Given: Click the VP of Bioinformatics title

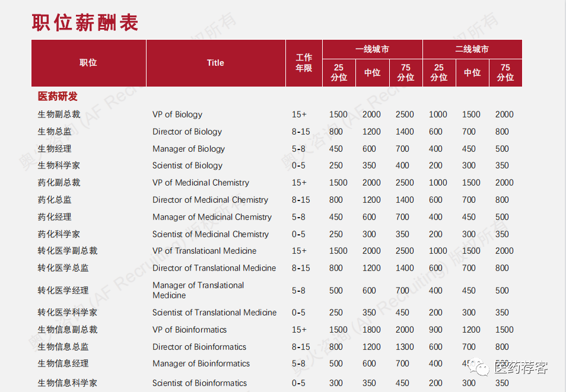Looking at the screenshot, I should click(x=189, y=330).
